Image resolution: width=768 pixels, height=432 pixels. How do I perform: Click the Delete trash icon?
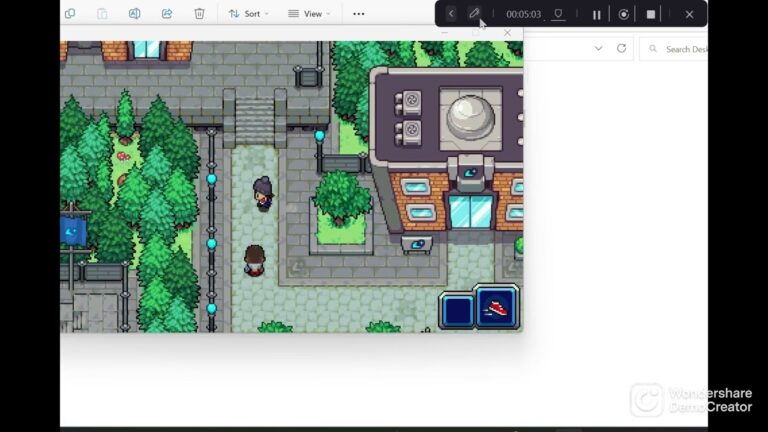(199, 14)
